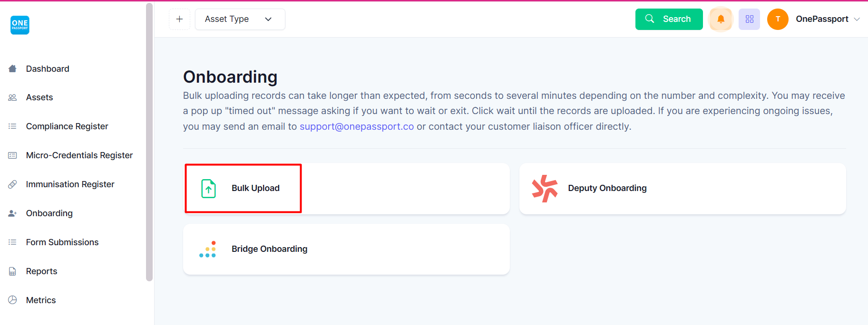Image resolution: width=868 pixels, height=325 pixels.
Task: Open the notifications bell icon
Action: [721, 19]
